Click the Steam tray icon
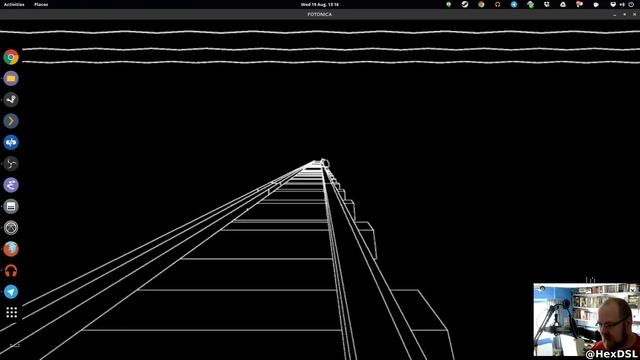The width and height of the screenshot is (640, 360). point(465,4)
